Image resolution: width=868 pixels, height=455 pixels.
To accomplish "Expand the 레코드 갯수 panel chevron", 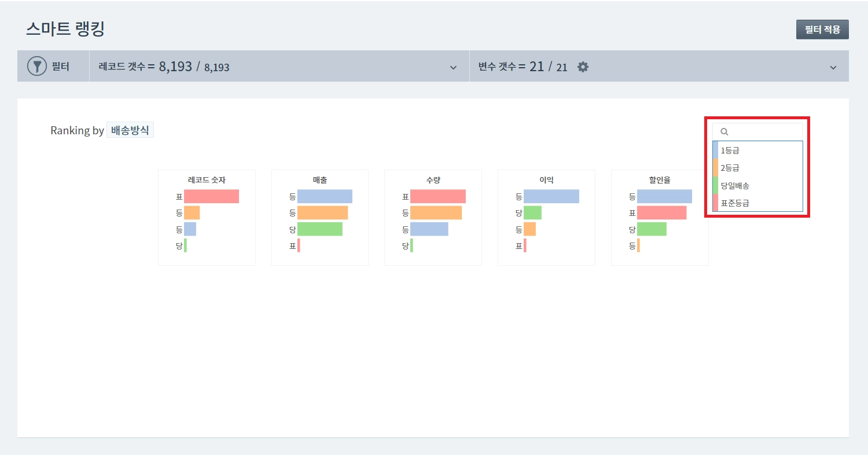I will coord(453,68).
